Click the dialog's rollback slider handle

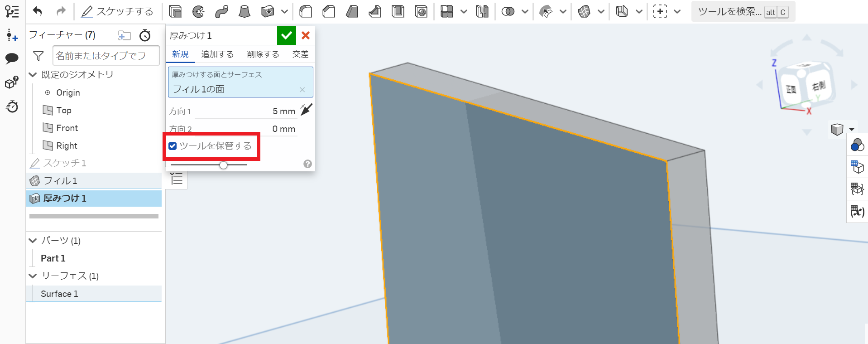(x=223, y=165)
